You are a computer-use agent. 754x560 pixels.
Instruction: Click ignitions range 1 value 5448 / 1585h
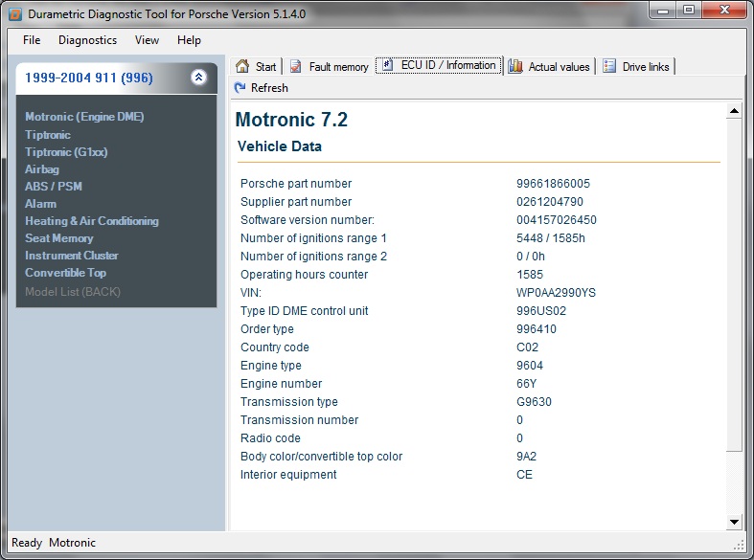click(551, 238)
